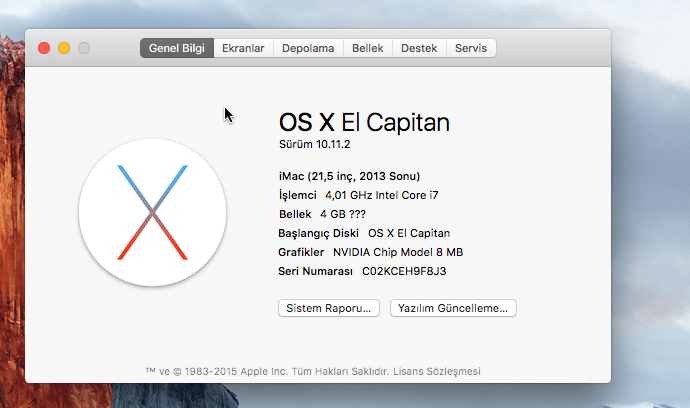690x408 pixels.
Task: Click the 4 GB ??? memory value
Action: tap(343, 214)
